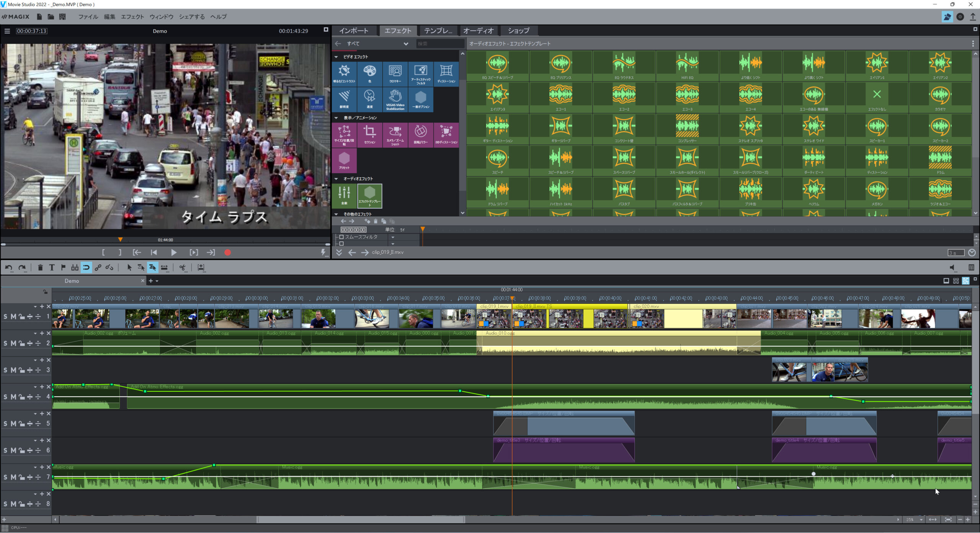Viewport: 980px width, 533px height.
Task: Open the 25% timeline zoom dropdown
Action: [x=921, y=520]
